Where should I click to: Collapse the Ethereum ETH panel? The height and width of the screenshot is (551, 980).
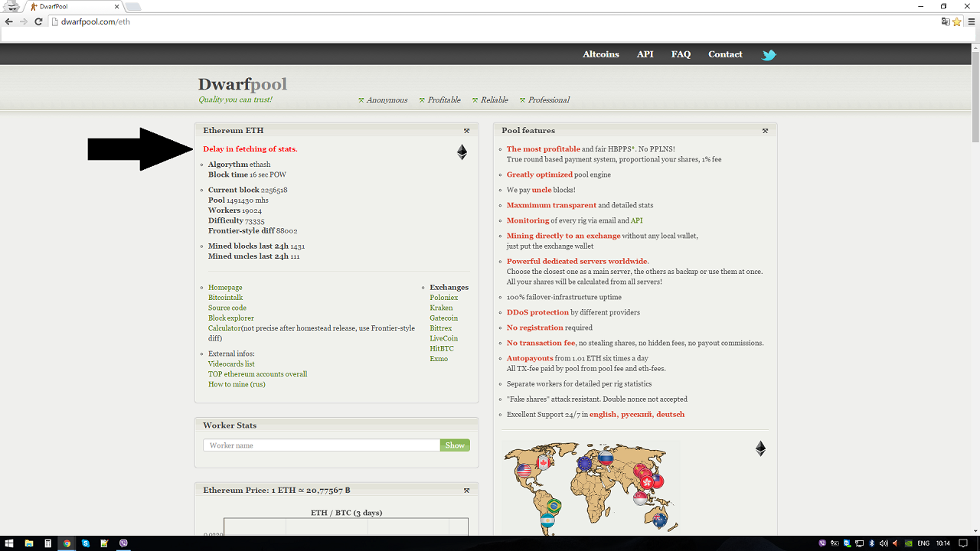coord(466,131)
